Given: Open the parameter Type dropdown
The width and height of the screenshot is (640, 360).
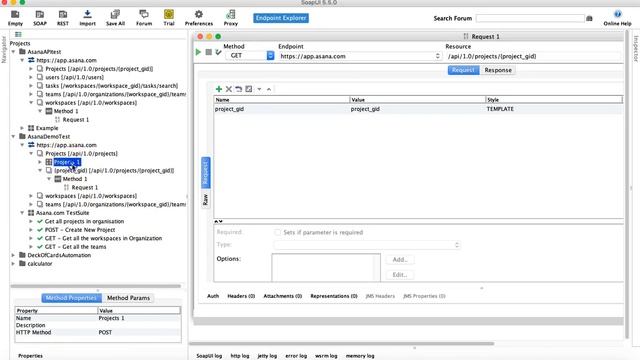Looking at the screenshot, I should click(367, 245).
